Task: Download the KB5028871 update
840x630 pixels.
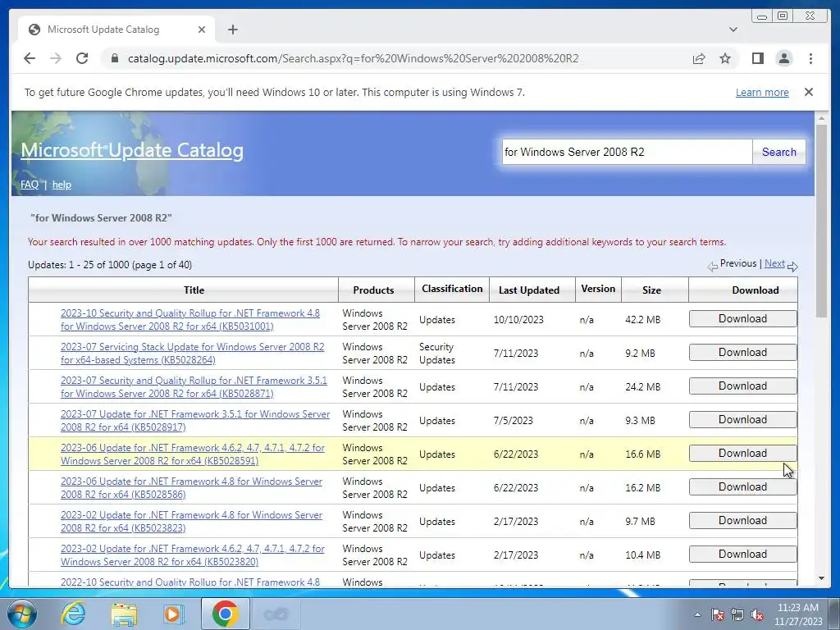Action: pos(742,386)
